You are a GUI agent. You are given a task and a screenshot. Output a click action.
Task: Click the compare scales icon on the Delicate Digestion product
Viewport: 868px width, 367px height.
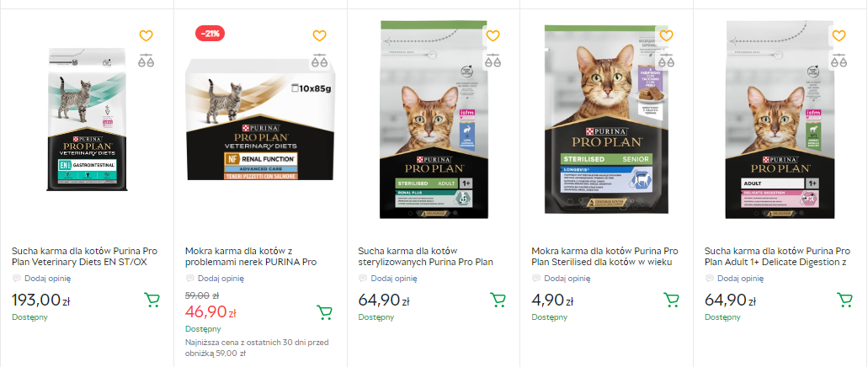839,61
